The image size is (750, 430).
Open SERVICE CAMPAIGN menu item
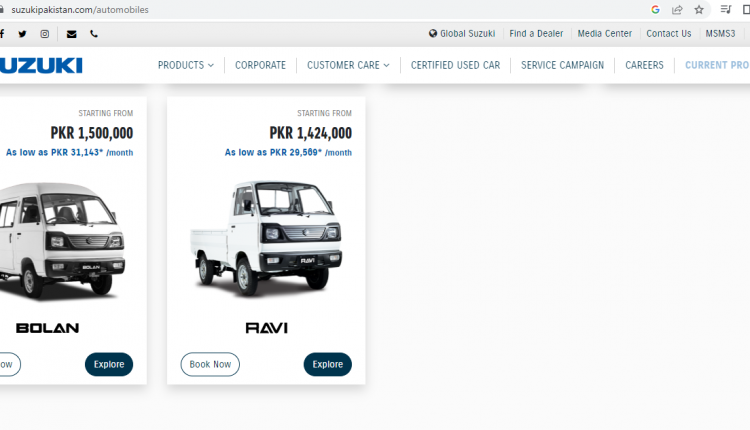pos(562,65)
